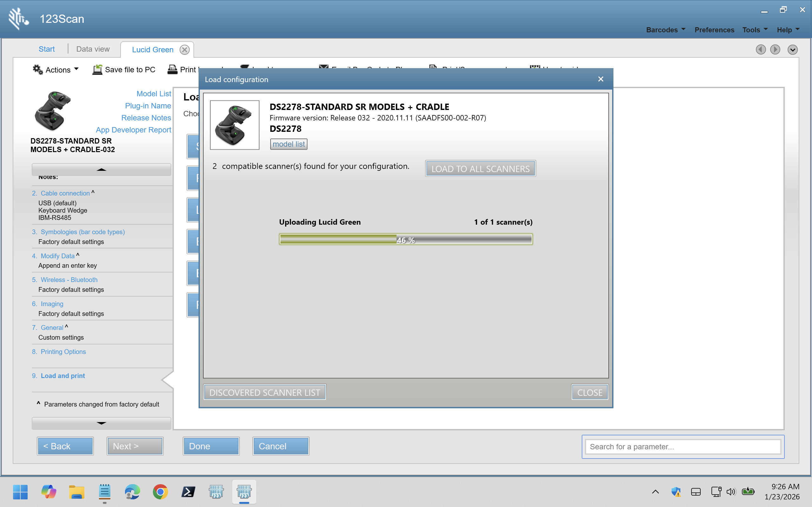Click the Print icon in the toolbar
Image resolution: width=812 pixels, height=507 pixels.
click(x=173, y=69)
